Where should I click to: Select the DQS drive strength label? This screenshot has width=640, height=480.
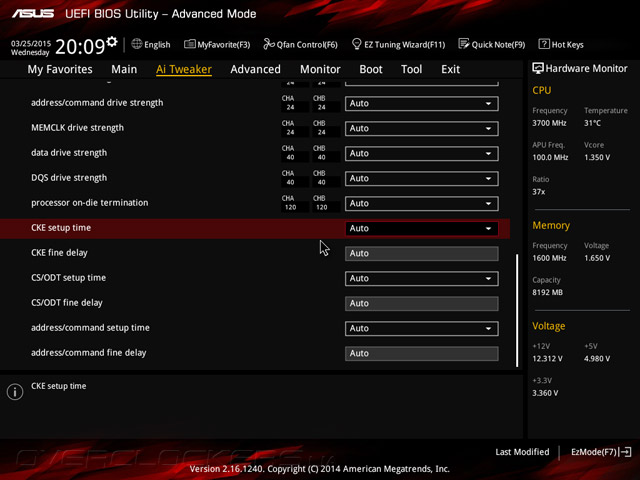(x=69, y=178)
